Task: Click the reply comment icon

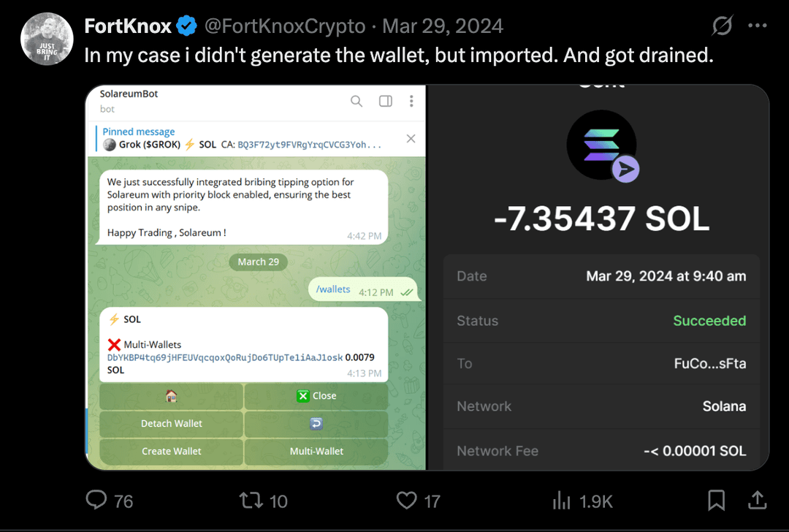Action: [x=97, y=501]
